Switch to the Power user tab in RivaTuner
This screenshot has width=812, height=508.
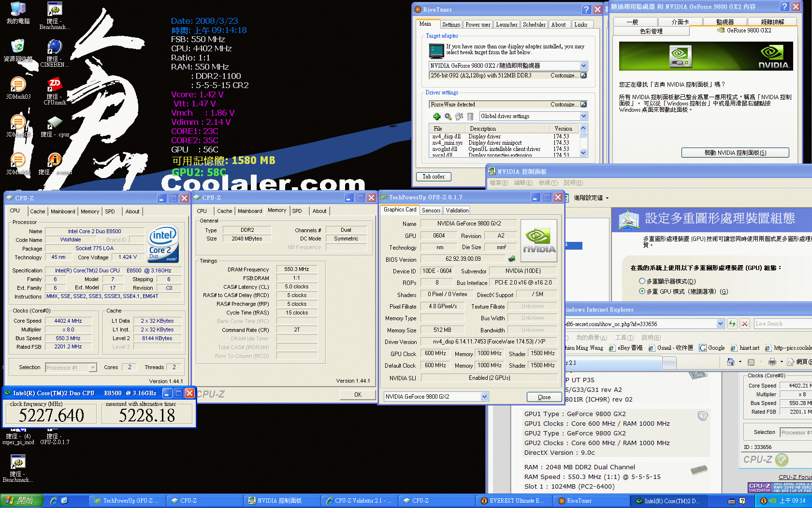tap(478, 25)
